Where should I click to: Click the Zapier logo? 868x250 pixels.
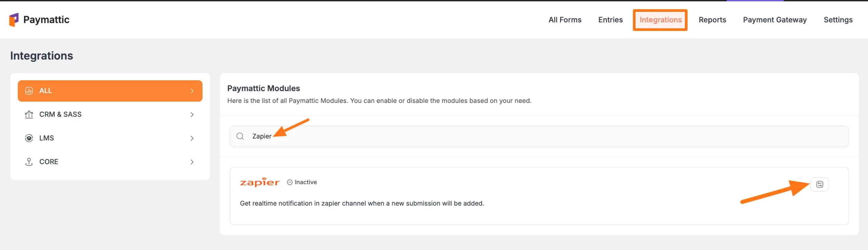coord(260,182)
